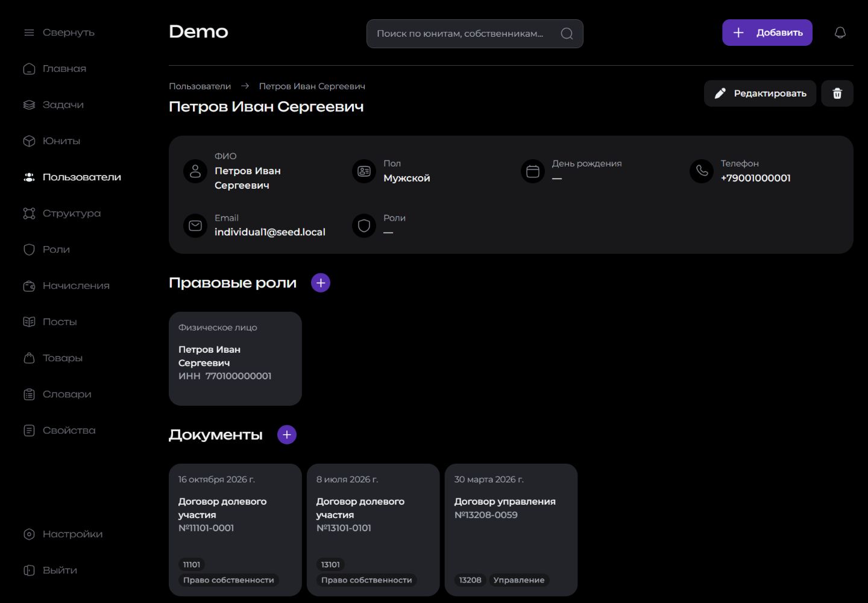Open document №11101-0001 card

point(235,530)
